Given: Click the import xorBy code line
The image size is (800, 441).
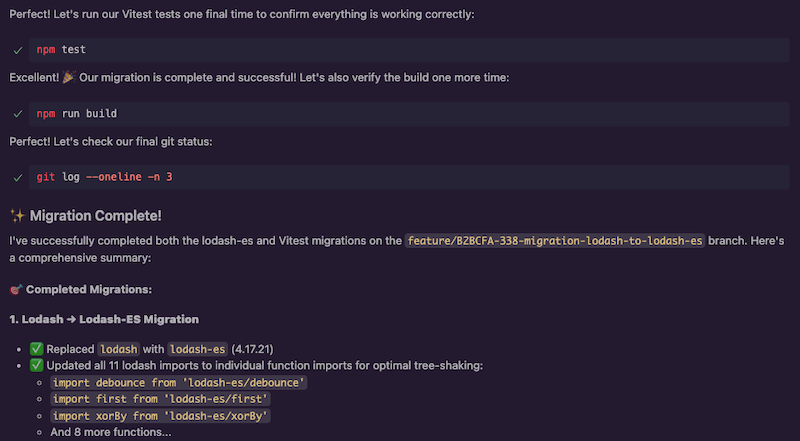Looking at the screenshot, I should (x=161, y=416).
